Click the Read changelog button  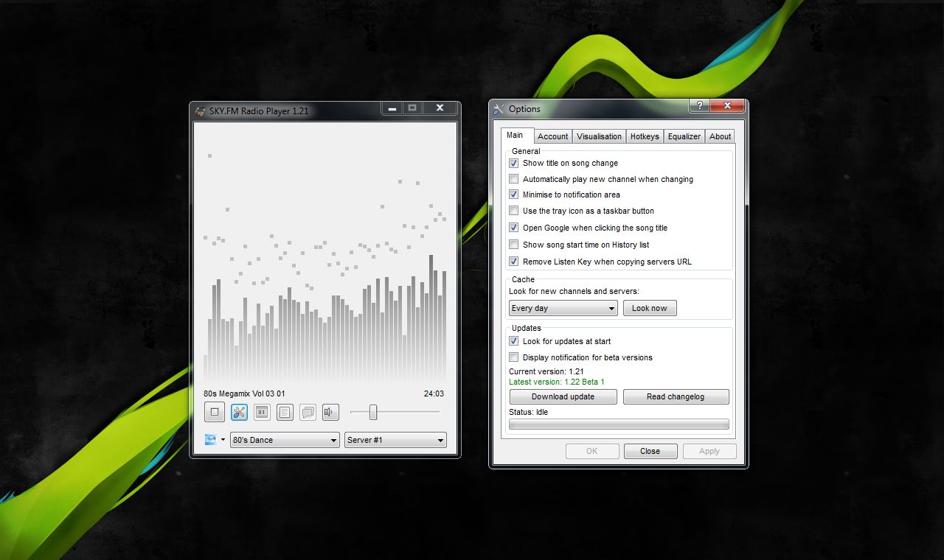tap(676, 396)
